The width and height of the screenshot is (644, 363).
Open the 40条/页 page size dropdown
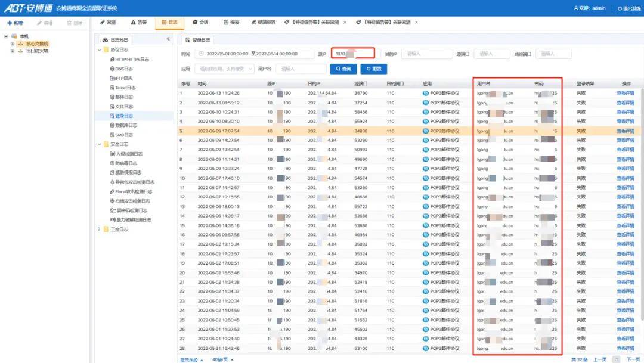point(223,359)
